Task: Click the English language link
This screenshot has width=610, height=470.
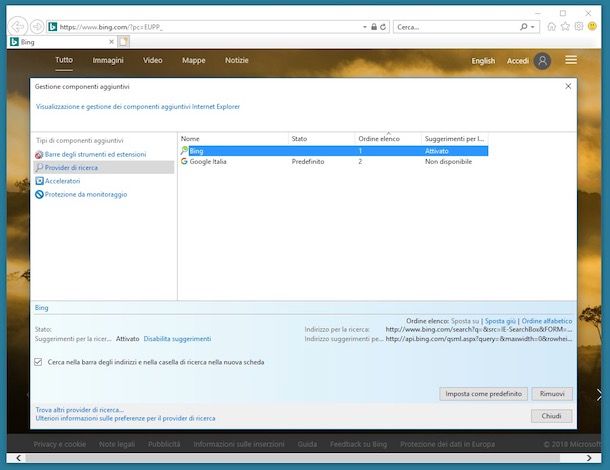Action: (x=483, y=61)
